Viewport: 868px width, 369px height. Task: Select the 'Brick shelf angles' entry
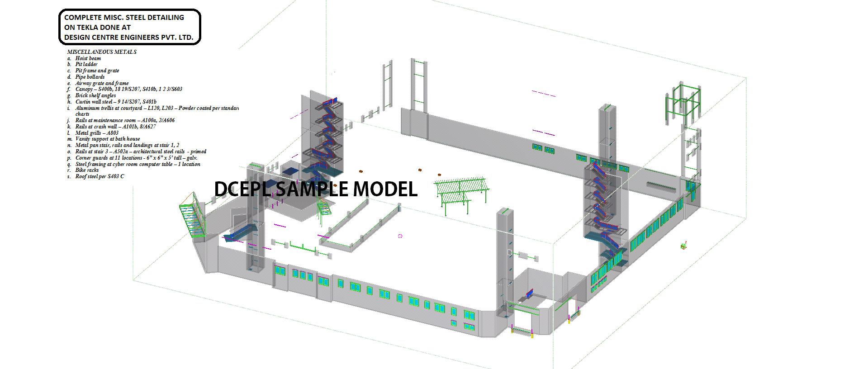(x=95, y=95)
